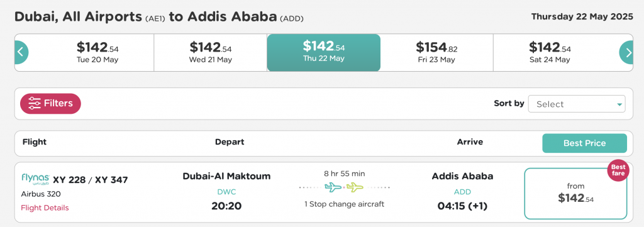Select the Thu 22 May fare
The image size is (644, 227).
pyautogui.click(x=324, y=53)
